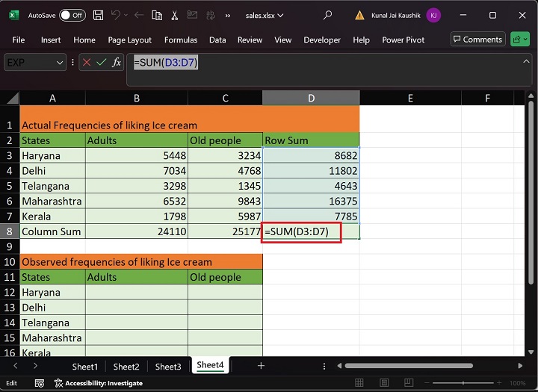Screen dimensions: 538x392
Task: Click the Paste clipboard icon
Action: coord(156,15)
